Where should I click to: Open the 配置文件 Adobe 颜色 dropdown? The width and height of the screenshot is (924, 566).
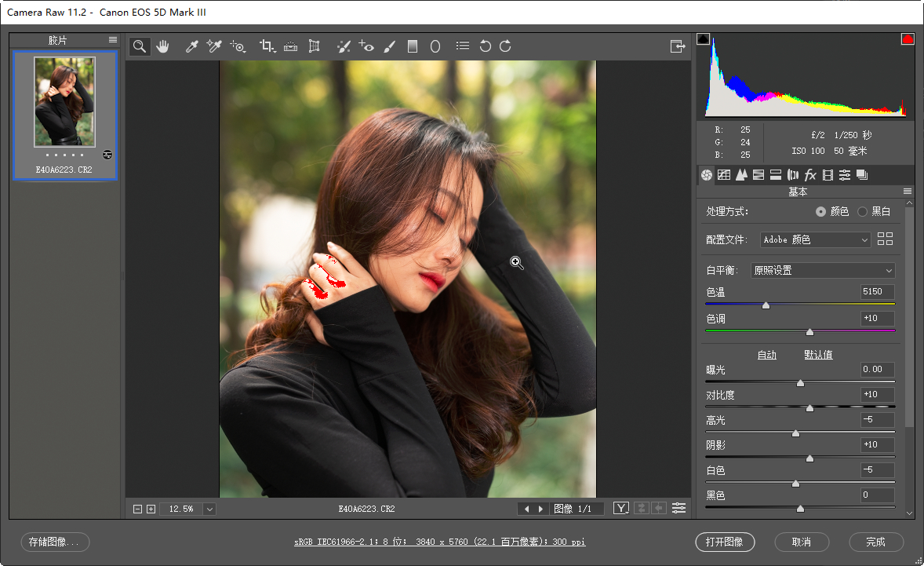pyautogui.click(x=816, y=239)
